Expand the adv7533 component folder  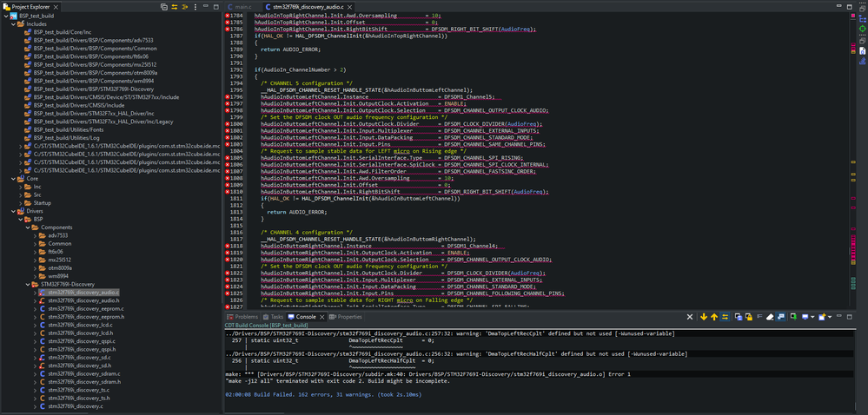coord(36,235)
